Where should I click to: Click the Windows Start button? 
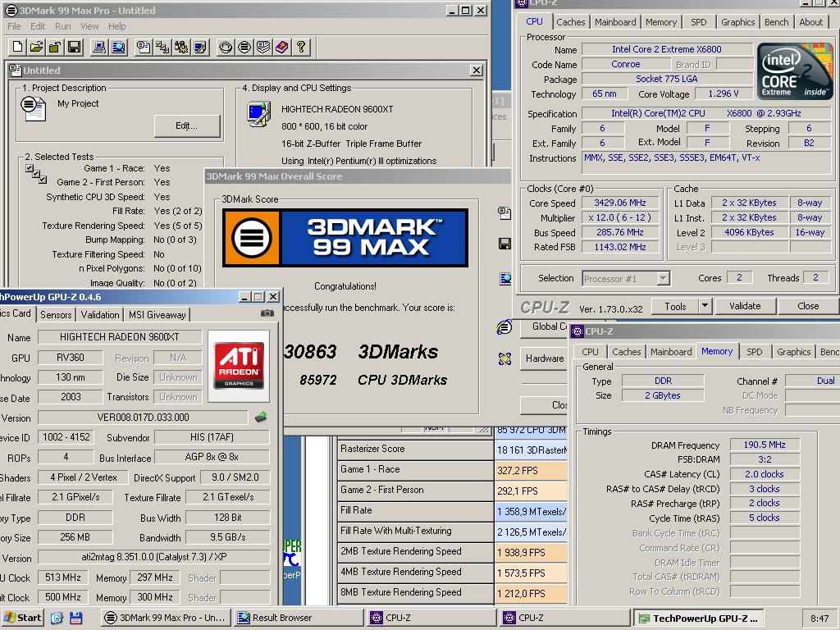click(x=22, y=618)
